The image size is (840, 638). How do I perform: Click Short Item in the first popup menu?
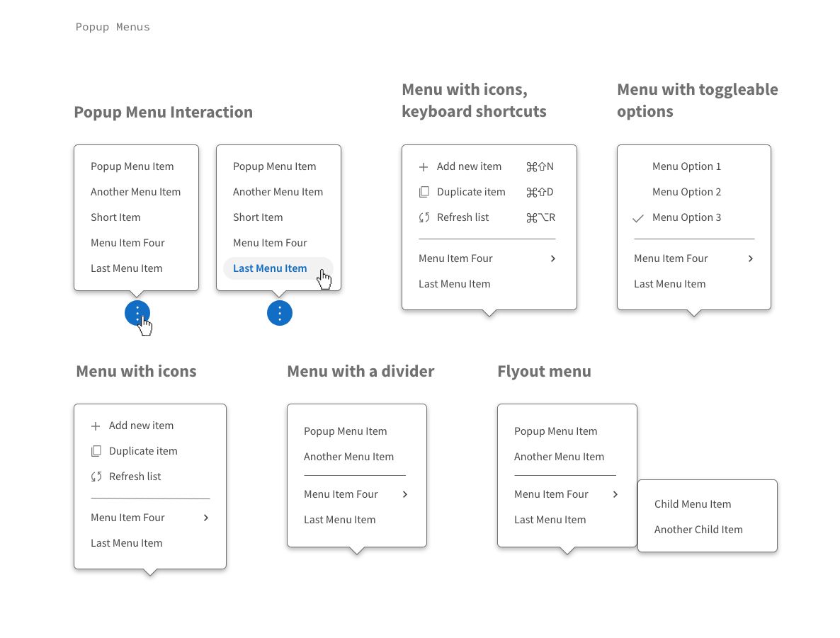pyautogui.click(x=115, y=217)
